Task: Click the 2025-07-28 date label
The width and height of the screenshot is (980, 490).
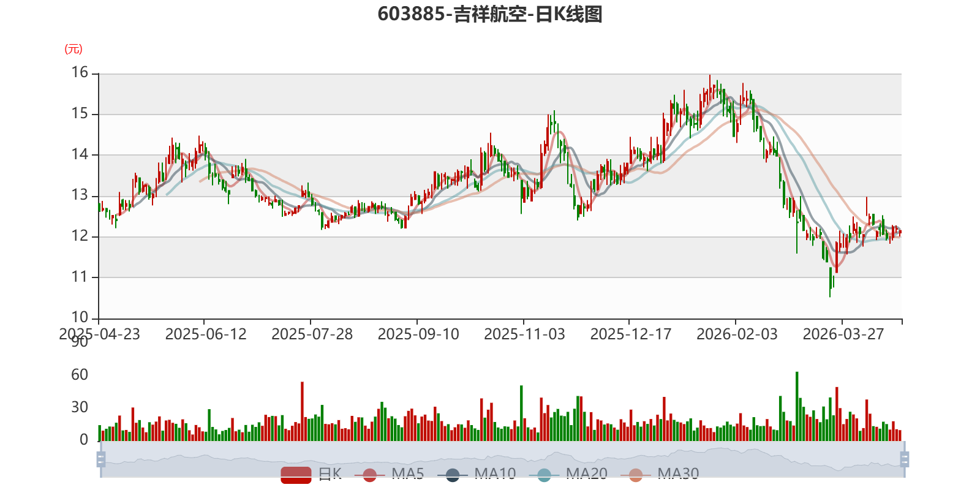Action: coord(312,334)
